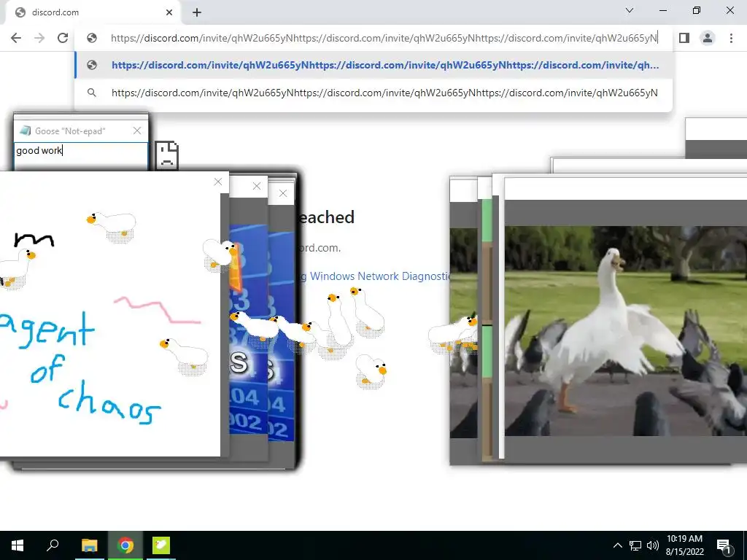Screen dimensions: 747x560
Task: Close the Goose Not-epad window
Action: (137, 131)
